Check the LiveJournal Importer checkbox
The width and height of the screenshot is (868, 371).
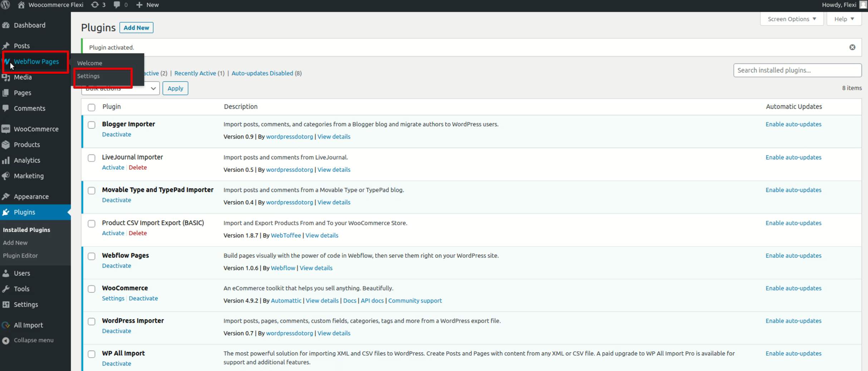tap(92, 158)
